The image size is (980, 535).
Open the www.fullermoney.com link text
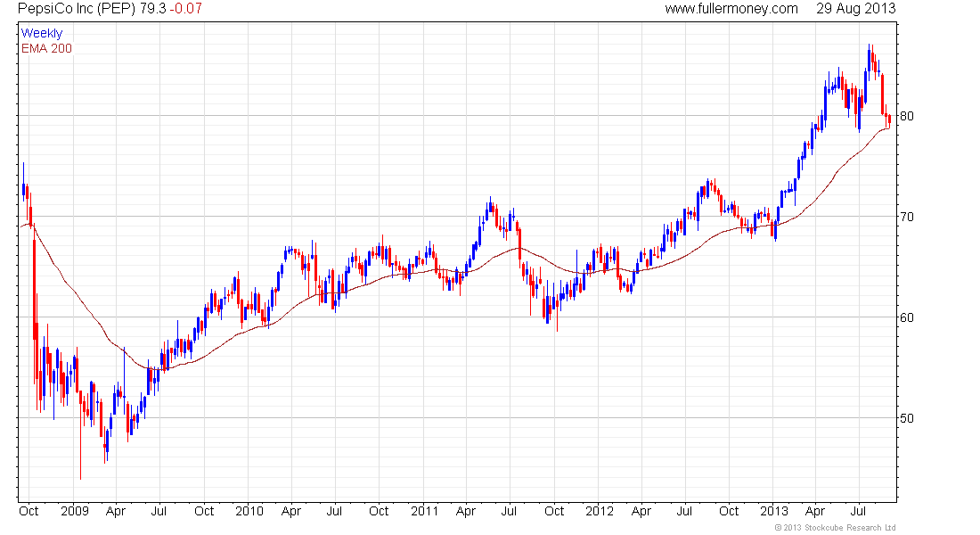coord(731,9)
